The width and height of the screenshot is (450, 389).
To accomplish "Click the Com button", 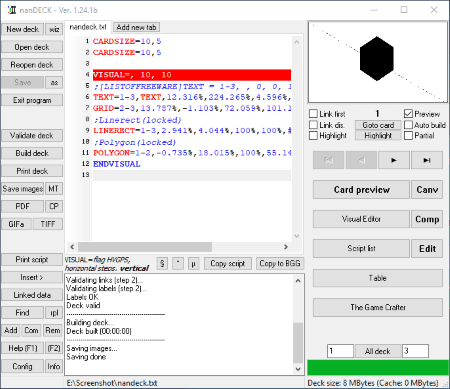I will point(31,330).
